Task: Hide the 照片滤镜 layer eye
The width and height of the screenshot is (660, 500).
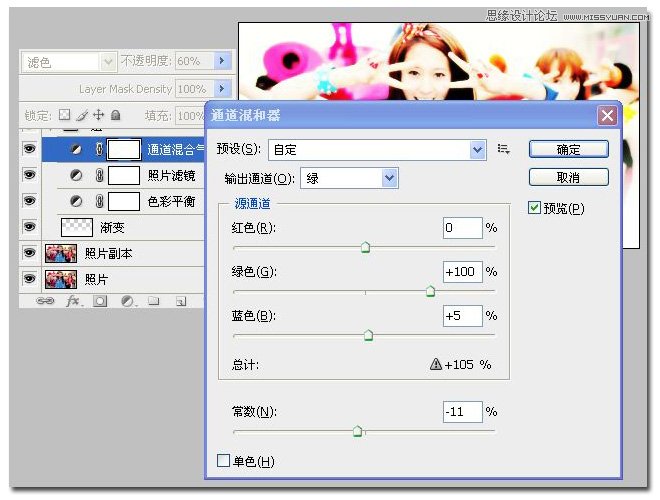Action: [29, 174]
